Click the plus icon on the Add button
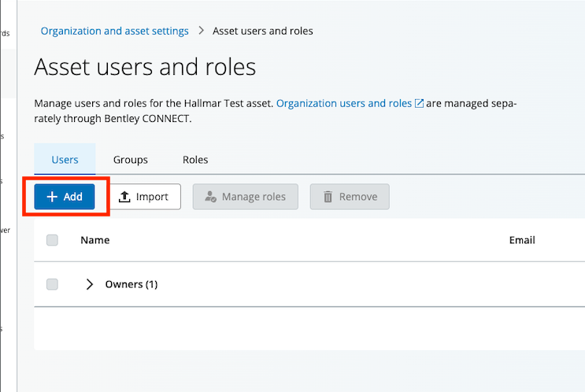This screenshot has height=392, width=585. point(53,197)
